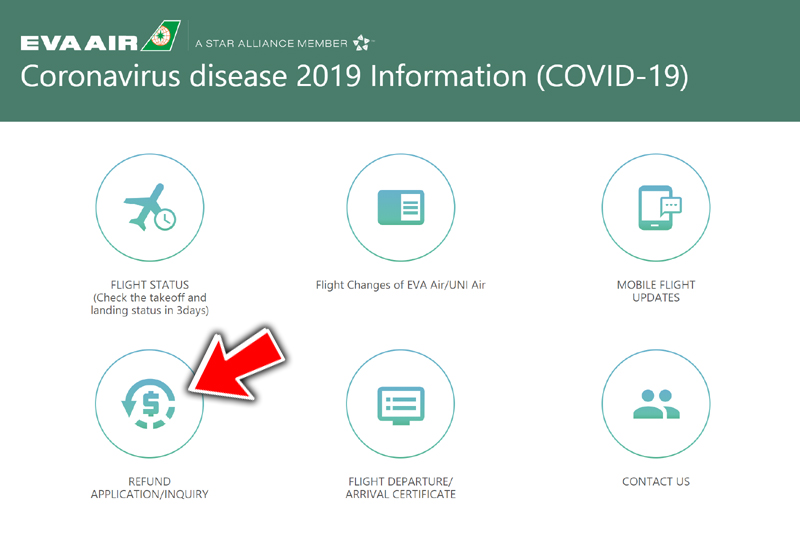Click the CONTACT US label
This screenshot has height=533, width=800.
(656, 481)
